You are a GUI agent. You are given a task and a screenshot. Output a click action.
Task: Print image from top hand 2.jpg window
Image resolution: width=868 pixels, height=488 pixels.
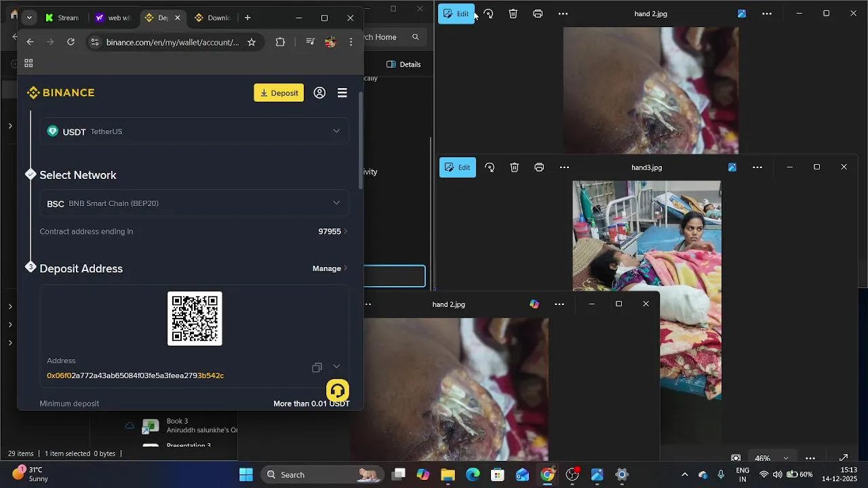[x=538, y=14]
